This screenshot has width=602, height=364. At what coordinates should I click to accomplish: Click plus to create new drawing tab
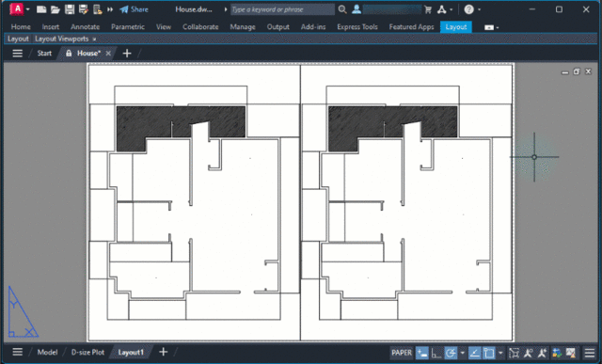click(127, 54)
